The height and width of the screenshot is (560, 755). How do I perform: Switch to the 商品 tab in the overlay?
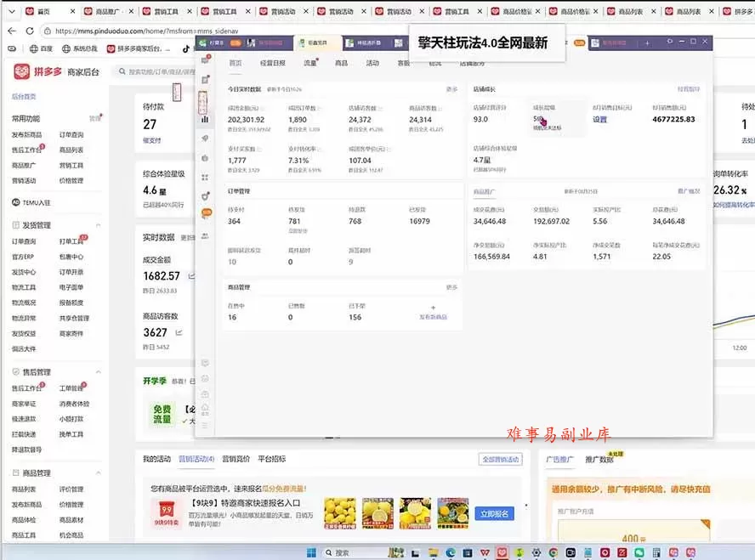tap(341, 63)
